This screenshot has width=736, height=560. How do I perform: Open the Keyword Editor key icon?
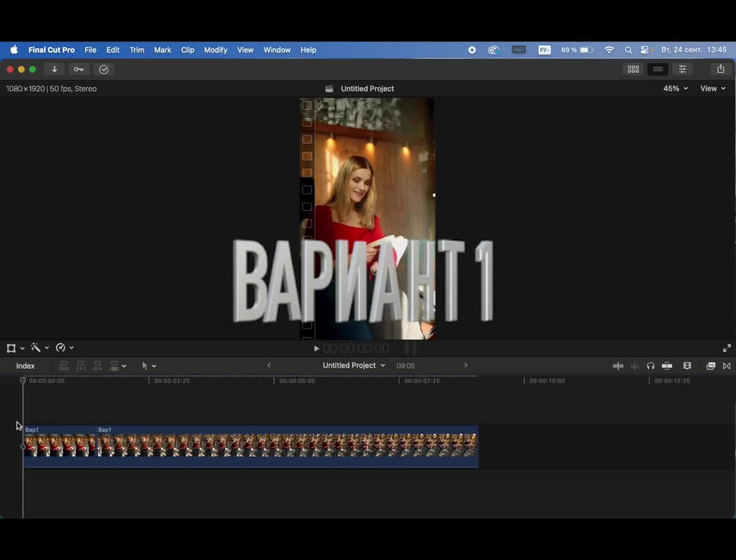click(79, 70)
